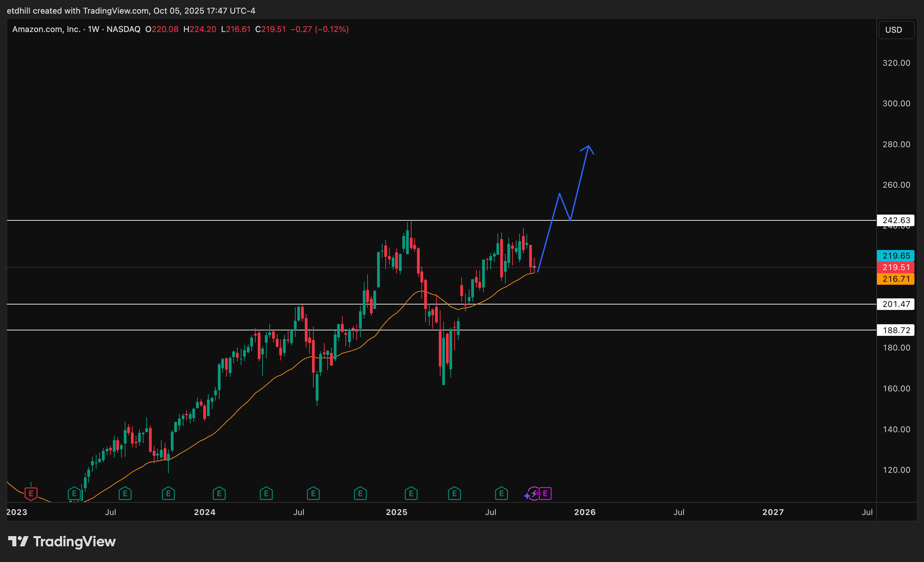Image resolution: width=924 pixels, height=562 pixels.
Task: Click the 242.63 horizontal line price label
Action: pos(895,220)
